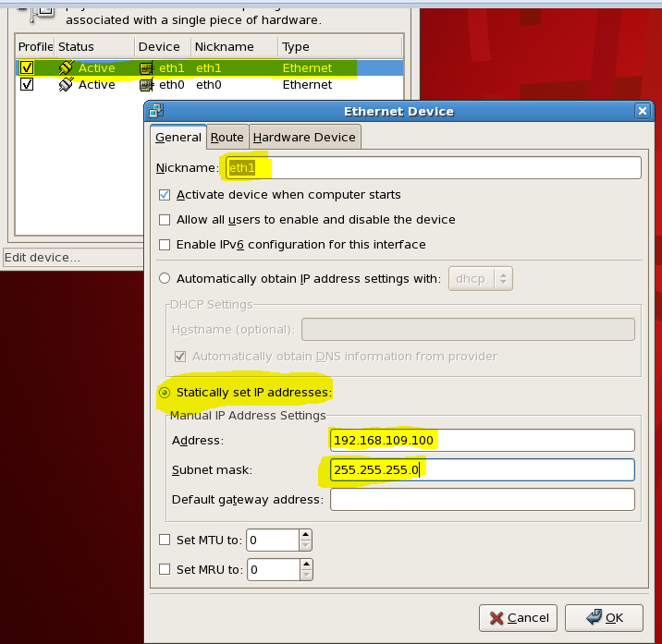This screenshot has width=662, height=644.
Task: Switch to the General tab
Action: (178, 137)
